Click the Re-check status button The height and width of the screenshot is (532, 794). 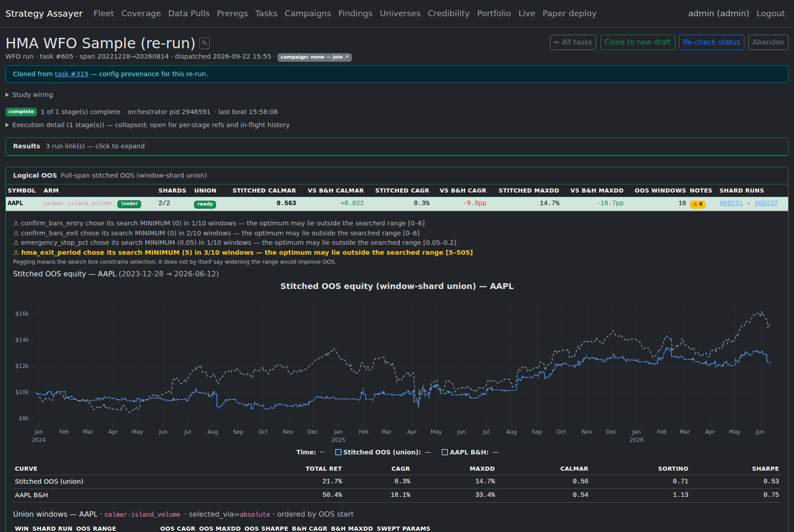711,42
